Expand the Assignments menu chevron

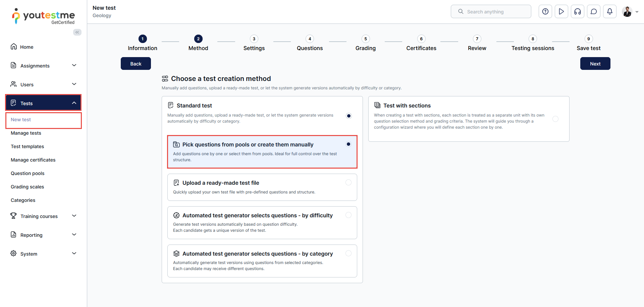(x=74, y=65)
